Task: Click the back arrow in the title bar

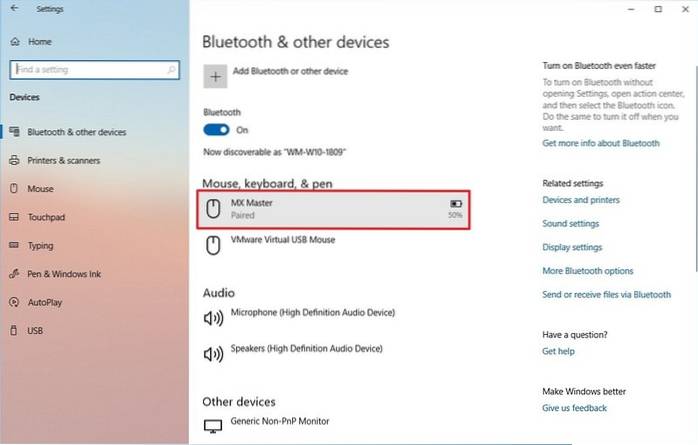Action: (13, 9)
